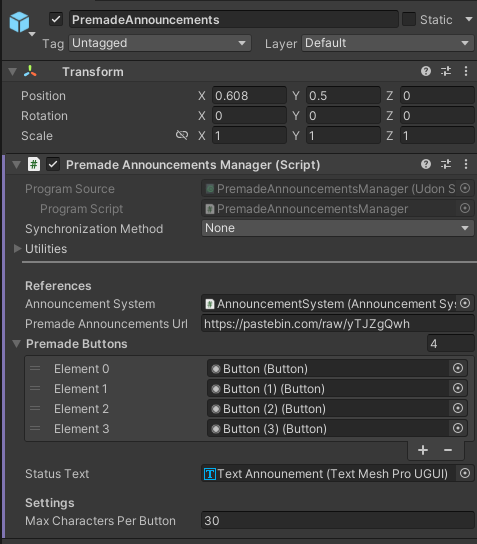Open object picker for Element 0
Image resolution: width=477 pixels, height=544 pixels.
[458, 368]
